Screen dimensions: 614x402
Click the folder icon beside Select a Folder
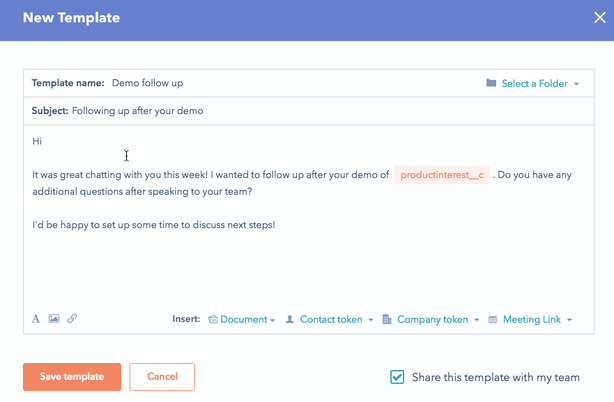[491, 83]
